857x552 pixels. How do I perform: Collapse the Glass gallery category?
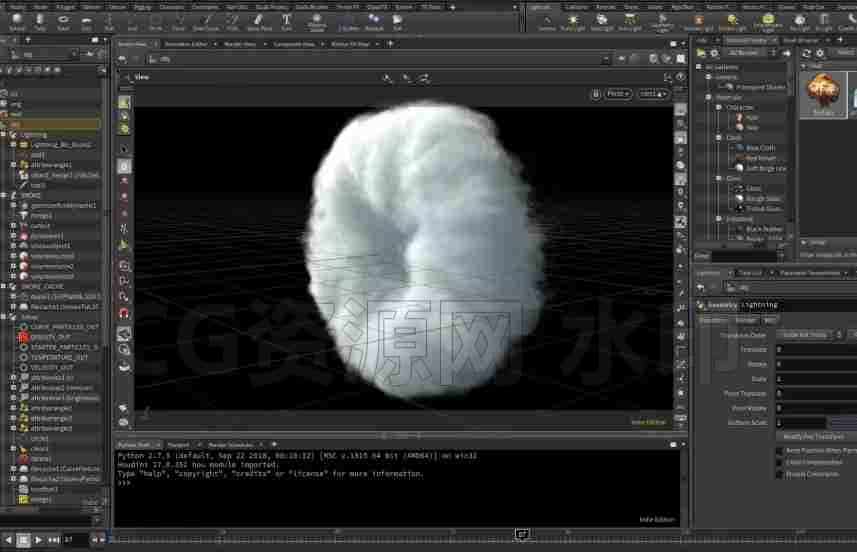719,178
